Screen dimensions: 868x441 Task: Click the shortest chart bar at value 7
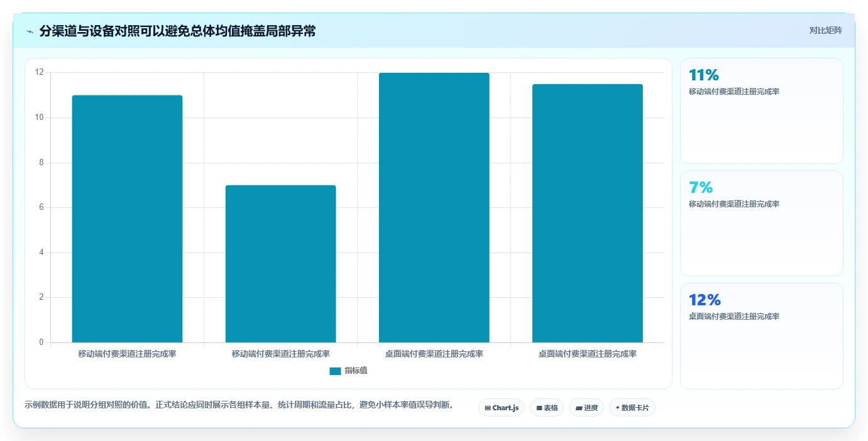point(280,264)
